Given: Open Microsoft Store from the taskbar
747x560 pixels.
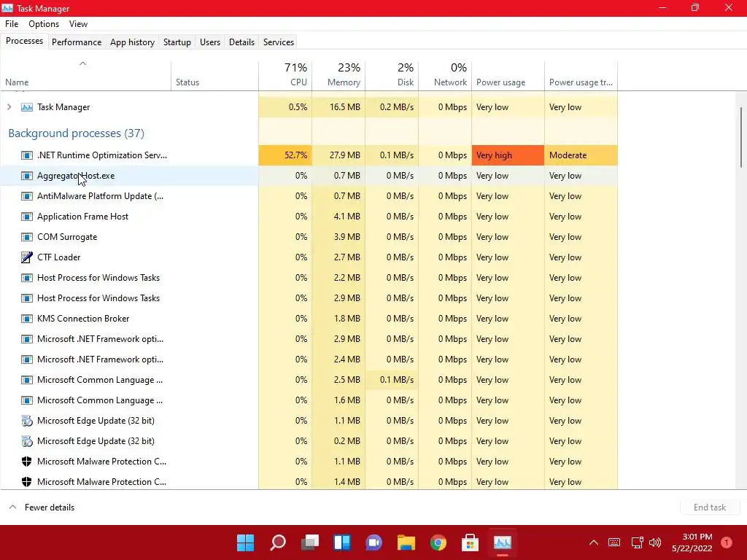Looking at the screenshot, I should 471,542.
